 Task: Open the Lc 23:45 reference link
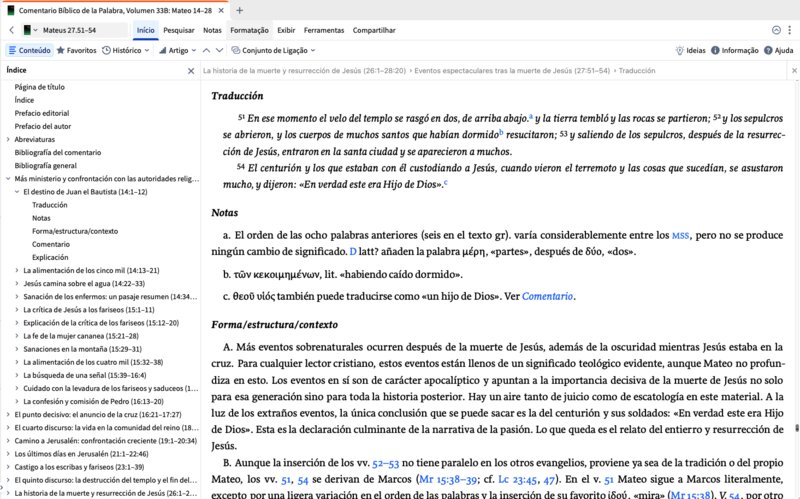[x=519, y=480]
